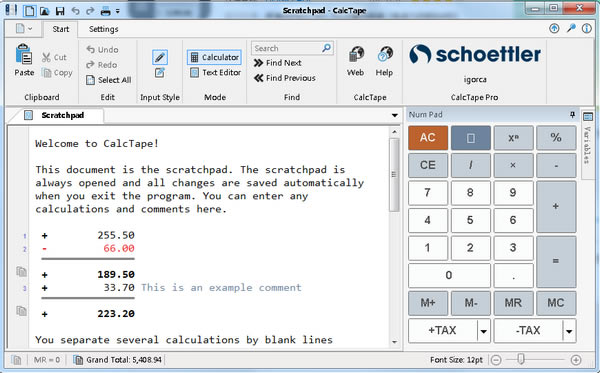Click the blue up-arrow update icon
Screen dimensions: 600x373
click(554, 28)
